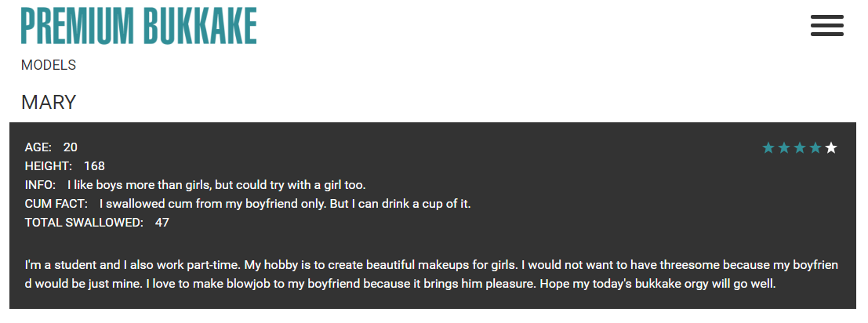Click the site logo in the header
868x323 pixels.
pos(139,26)
